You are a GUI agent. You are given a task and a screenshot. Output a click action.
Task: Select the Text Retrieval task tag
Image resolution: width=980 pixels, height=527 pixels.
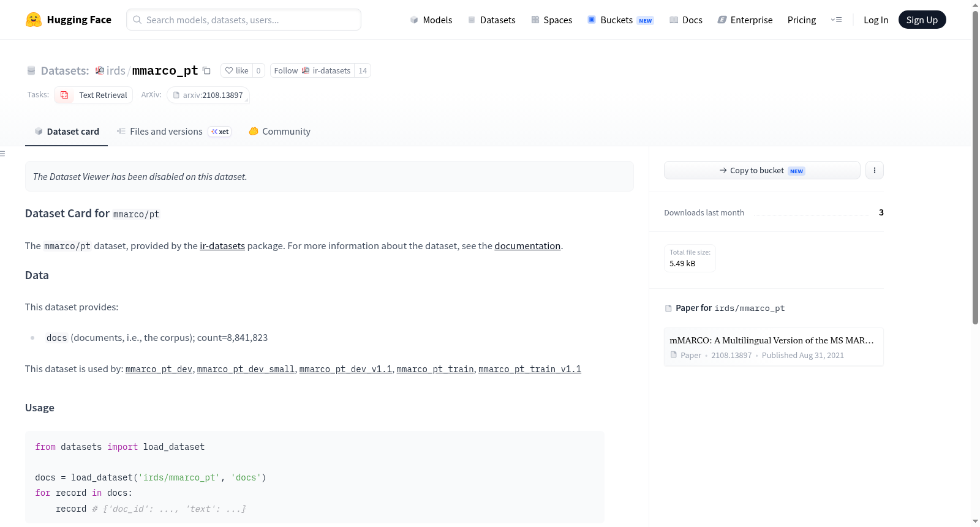point(94,95)
